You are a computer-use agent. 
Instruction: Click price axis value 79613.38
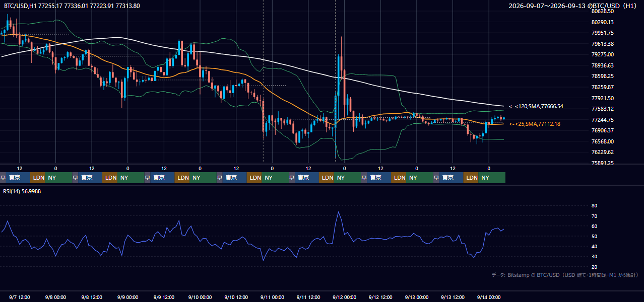(603, 44)
